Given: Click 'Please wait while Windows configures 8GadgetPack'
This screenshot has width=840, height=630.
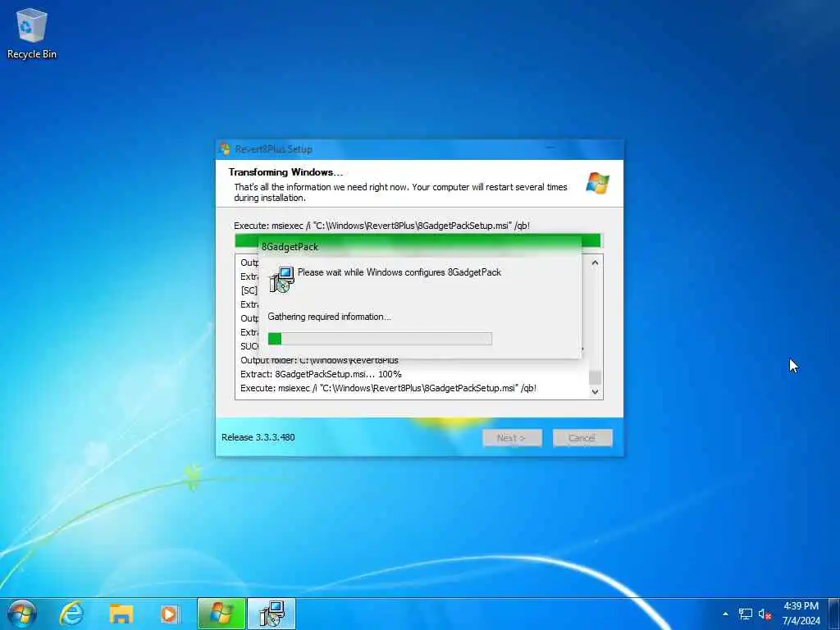Looking at the screenshot, I should pyautogui.click(x=399, y=272).
